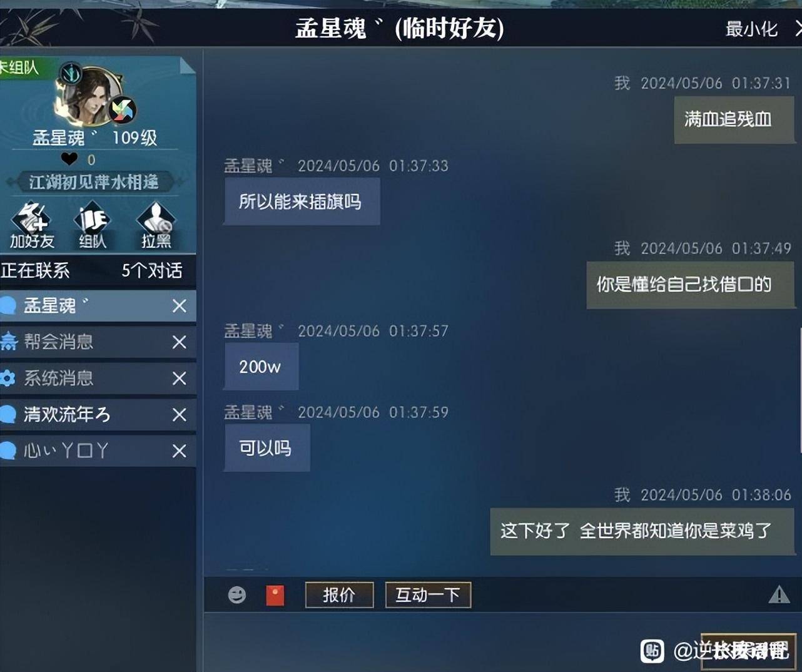The width and height of the screenshot is (802, 672).
Task: Close the 清欢流年ろ conversation
Action: (x=179, y=414)
